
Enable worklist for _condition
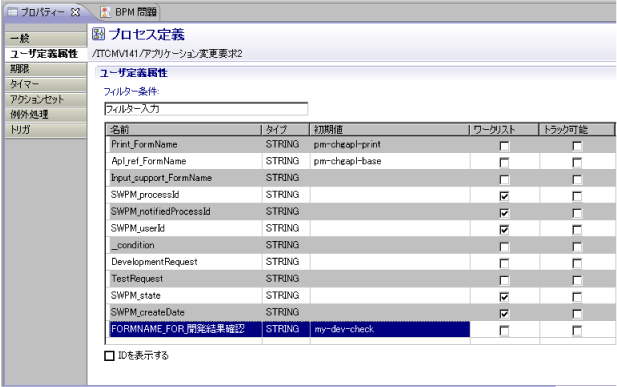pyautogui.click(x=504, y=246)
